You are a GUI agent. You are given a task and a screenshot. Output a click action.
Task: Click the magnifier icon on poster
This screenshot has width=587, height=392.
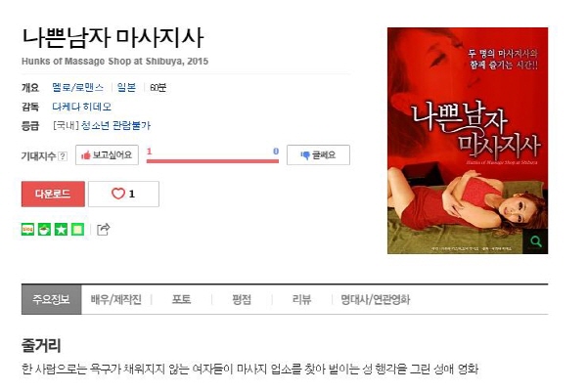point(536,241)
